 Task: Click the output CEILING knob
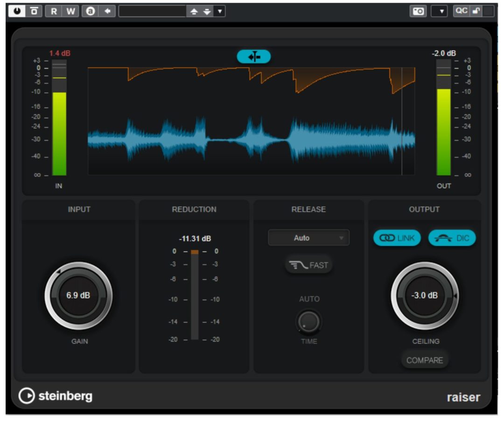[425, 296]
